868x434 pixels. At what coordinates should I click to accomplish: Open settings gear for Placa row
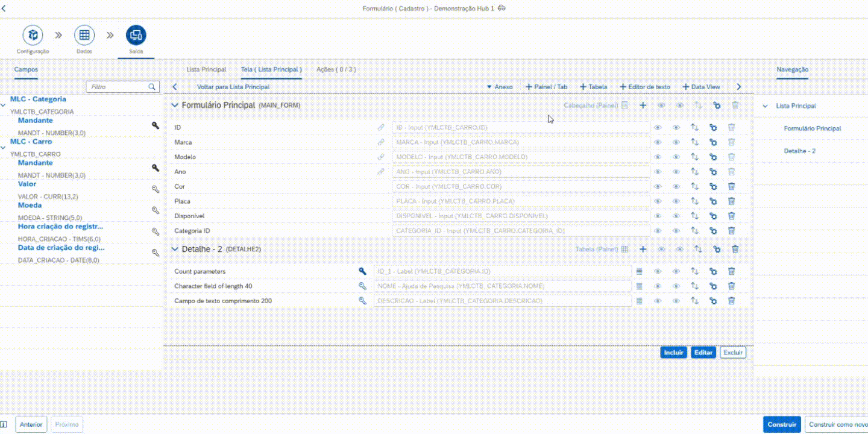point(713,201)
